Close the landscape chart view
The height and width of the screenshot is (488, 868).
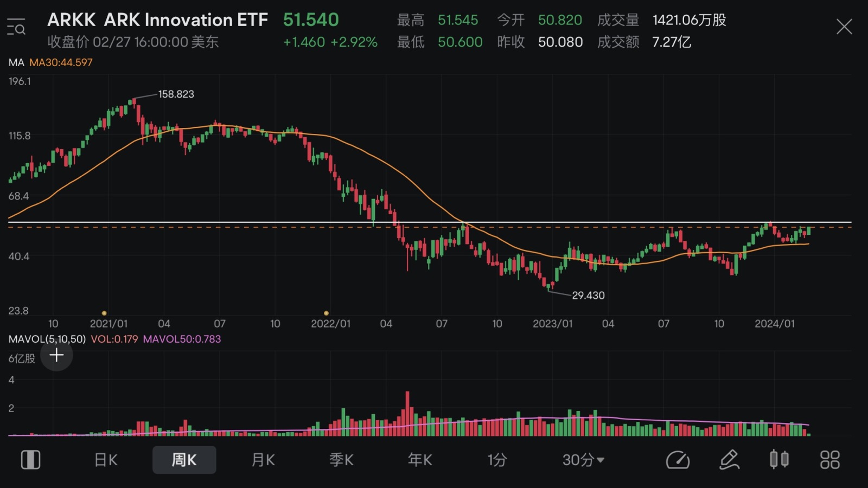(x=844, y=27)
